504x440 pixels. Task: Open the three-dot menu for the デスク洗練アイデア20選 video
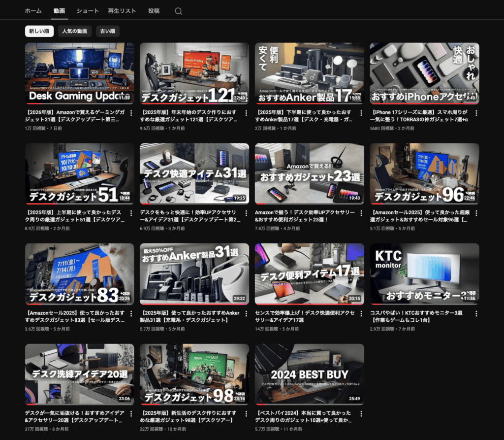click(x=131, y=413)
